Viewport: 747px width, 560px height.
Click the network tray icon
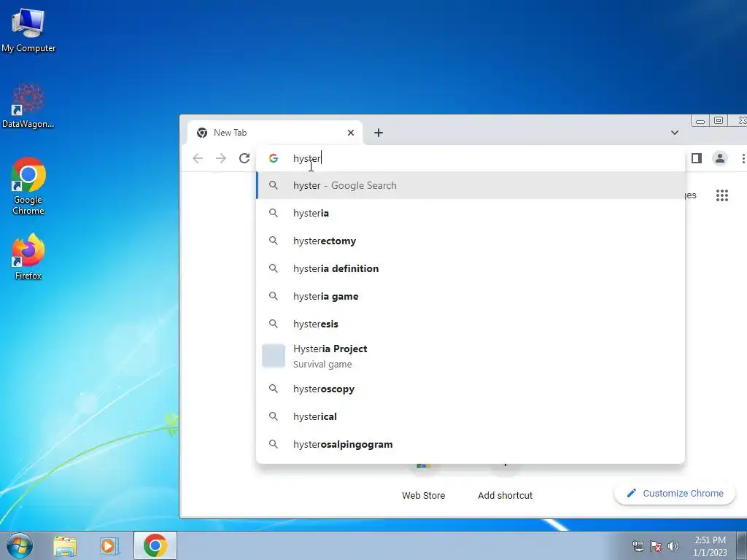pyautogui.click(x=638, y=546)
